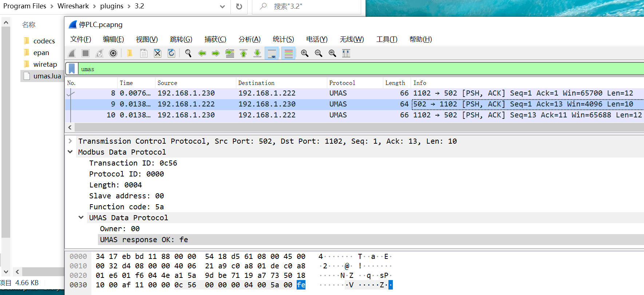The image size is (644, 295).
Task: Toggle packet list colorization
Action: (x=288, y=53)
